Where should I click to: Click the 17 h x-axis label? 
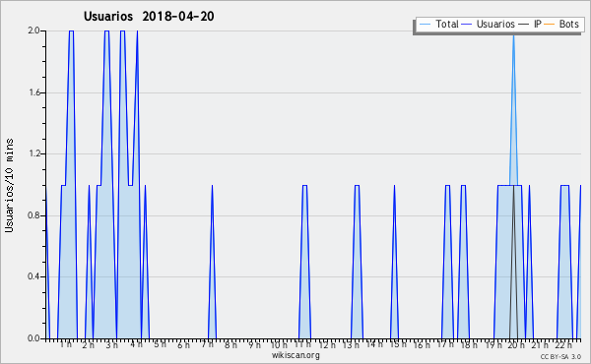tap(445, 344)
